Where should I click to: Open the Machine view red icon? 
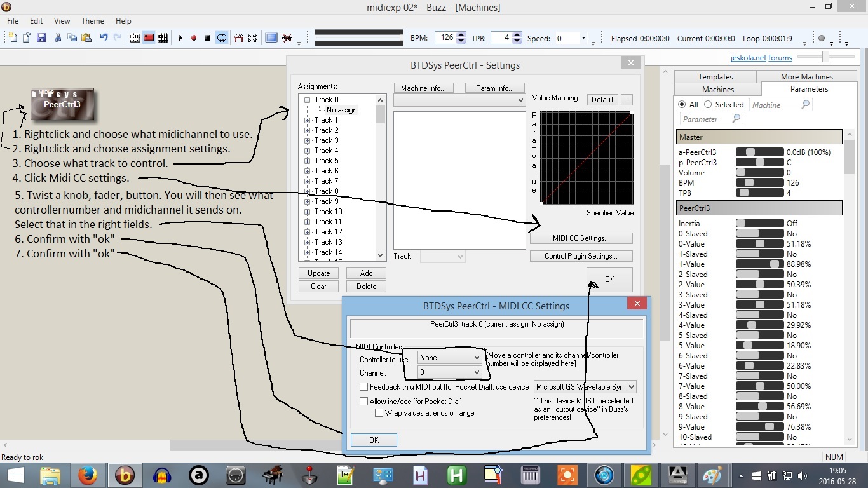point(149,38)
